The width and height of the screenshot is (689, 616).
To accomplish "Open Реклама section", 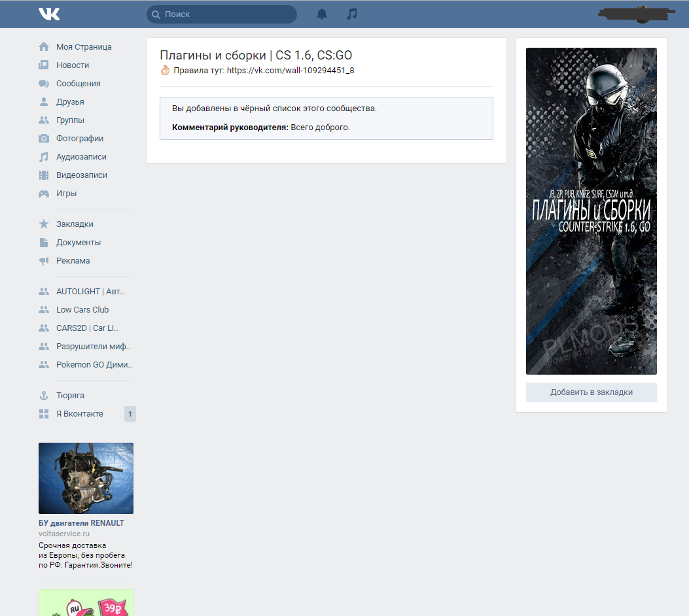I will [x=73, y=261].
